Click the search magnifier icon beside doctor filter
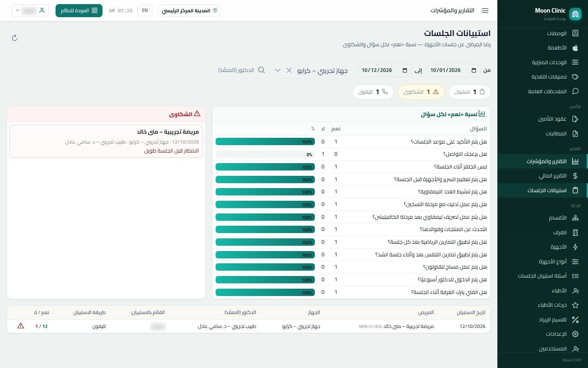Viewport: 588px width, 368px height. (x=261, y=70)
